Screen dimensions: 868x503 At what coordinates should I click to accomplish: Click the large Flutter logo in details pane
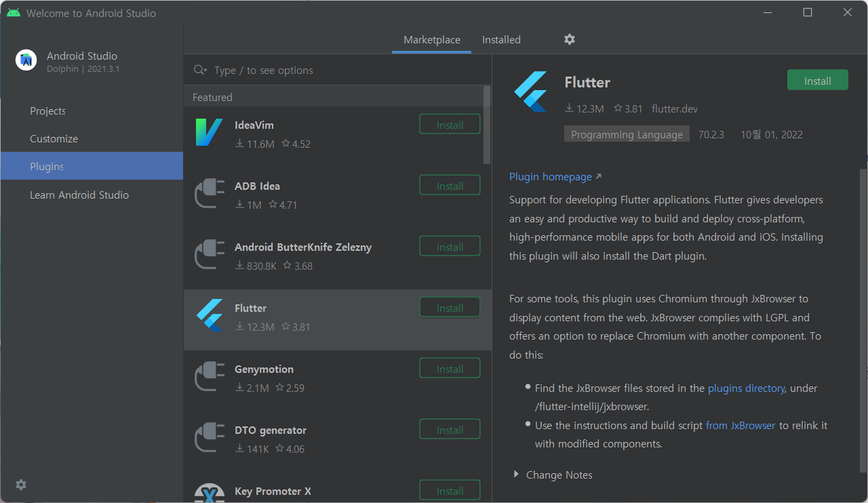point(530,92)
